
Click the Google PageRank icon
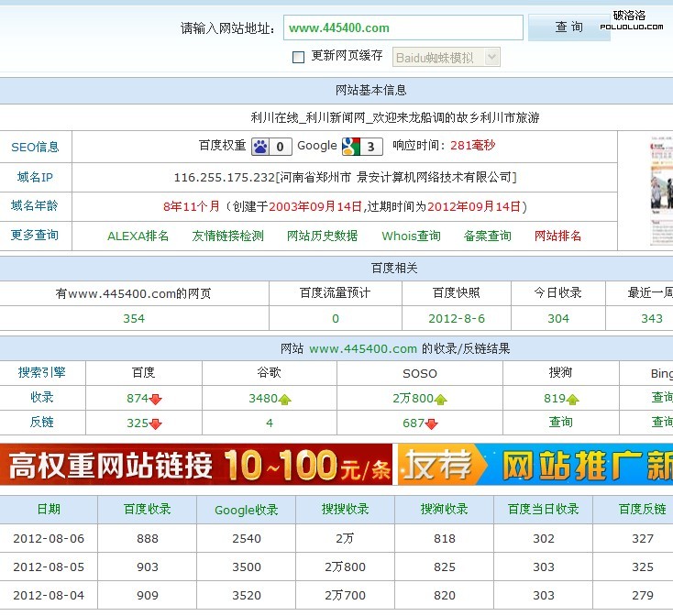pos(350,147)
